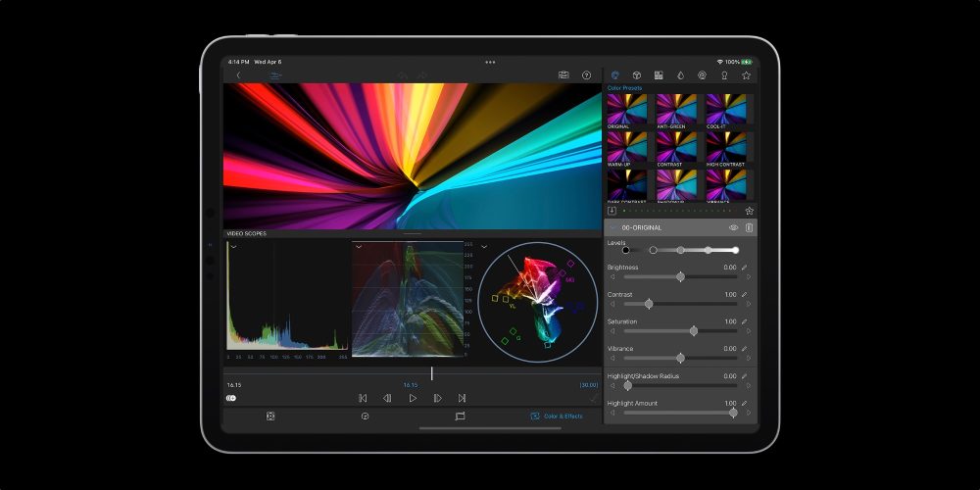This screenshot has width=980, height=490.
Task: Click the Saturation slider handle
Action: (694, 331)
